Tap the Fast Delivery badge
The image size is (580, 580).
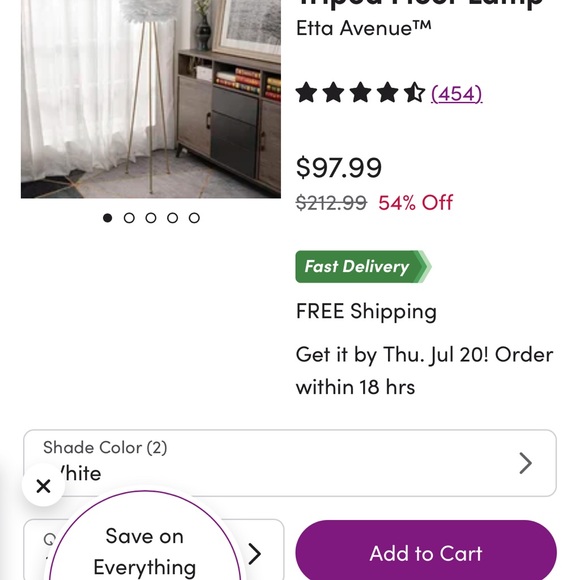tap(363, 267)
